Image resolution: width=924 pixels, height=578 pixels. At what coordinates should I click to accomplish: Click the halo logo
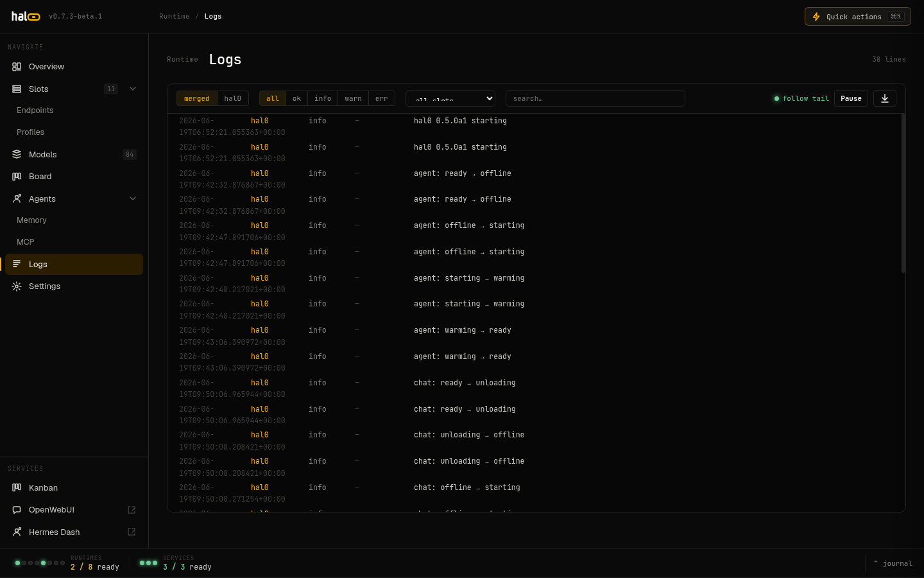pos(26,16)
